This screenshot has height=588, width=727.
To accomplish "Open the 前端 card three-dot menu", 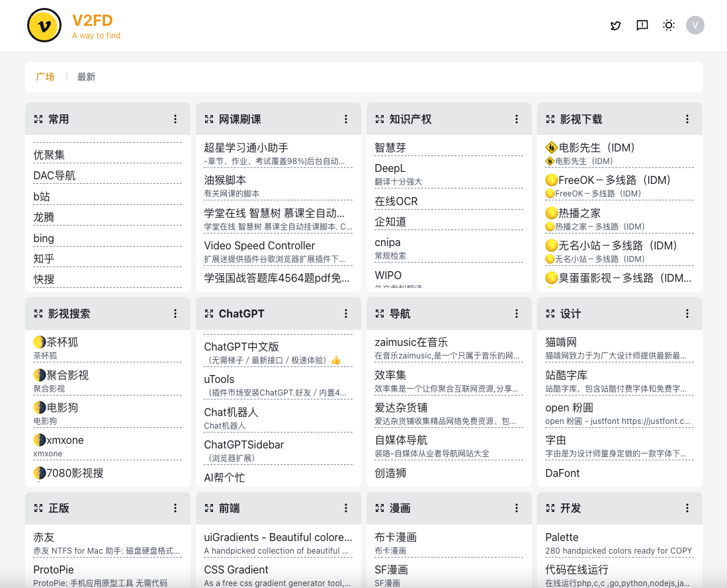I will [346, 508].
